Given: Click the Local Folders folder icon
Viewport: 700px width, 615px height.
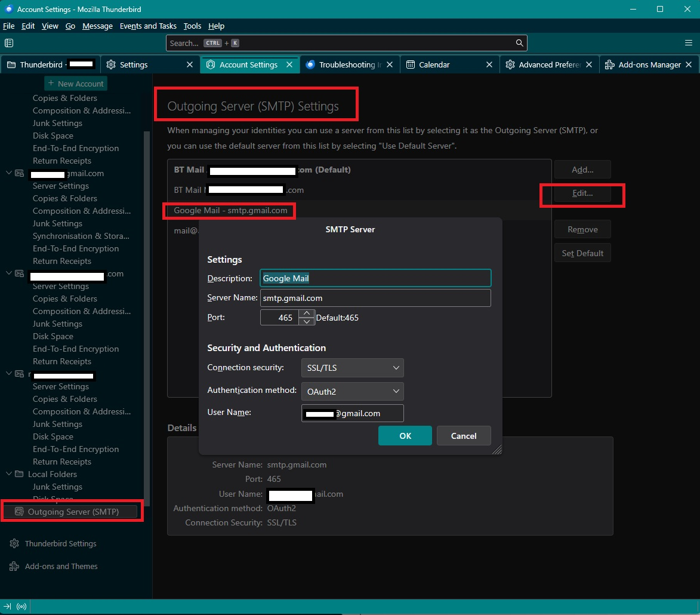Looking at the screenshot, I should pyautogui.click(x=19, y=474).
